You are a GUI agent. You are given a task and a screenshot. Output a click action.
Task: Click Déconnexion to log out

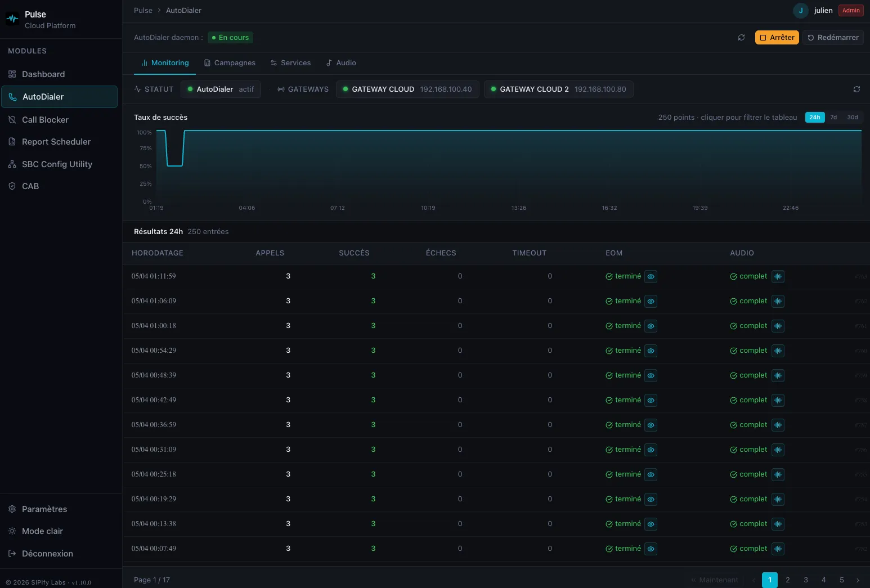click(59, 554)
